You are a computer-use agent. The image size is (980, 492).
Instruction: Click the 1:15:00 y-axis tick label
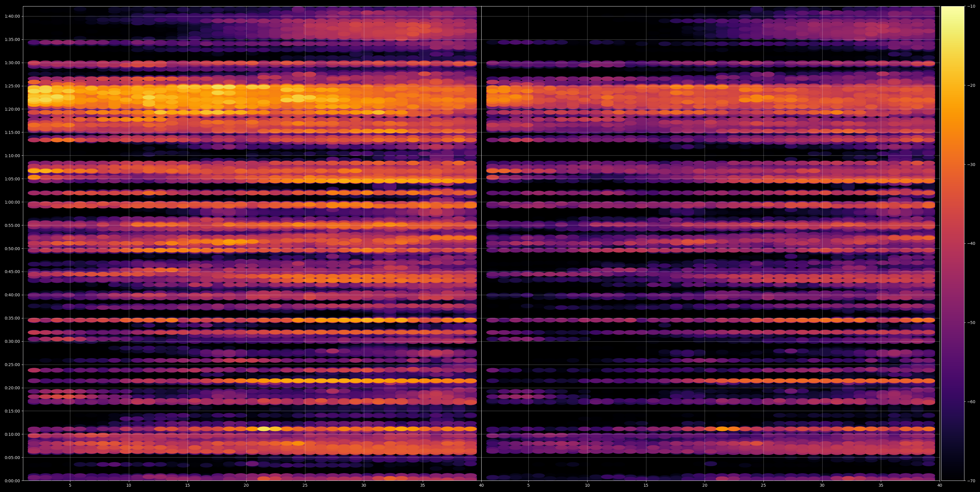click(x=12, y=132)
